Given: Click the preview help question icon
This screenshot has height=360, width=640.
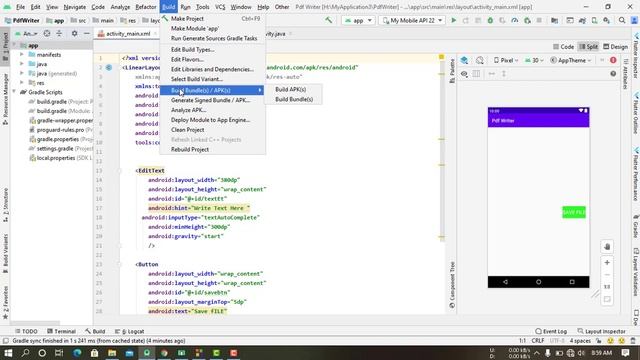Looking at the screenshot, I should click(x=613, y=74).
